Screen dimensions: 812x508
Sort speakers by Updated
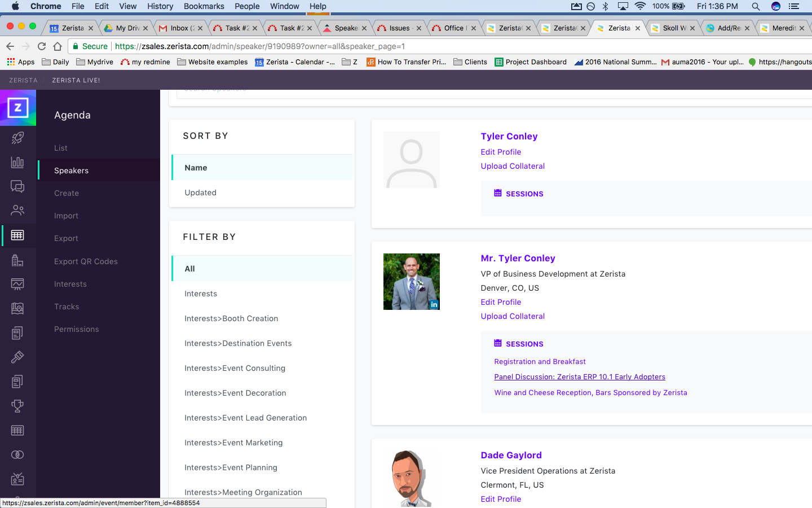pos(262,192)
